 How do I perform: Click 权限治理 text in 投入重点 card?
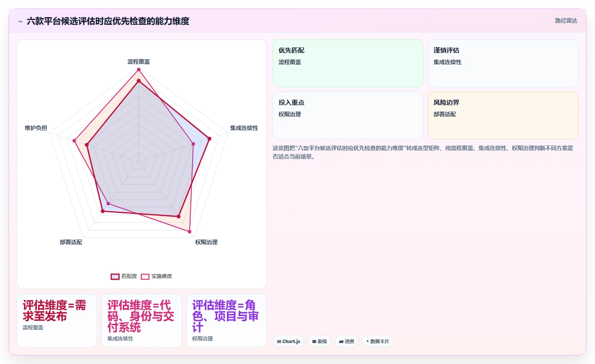tap(290, 114)
